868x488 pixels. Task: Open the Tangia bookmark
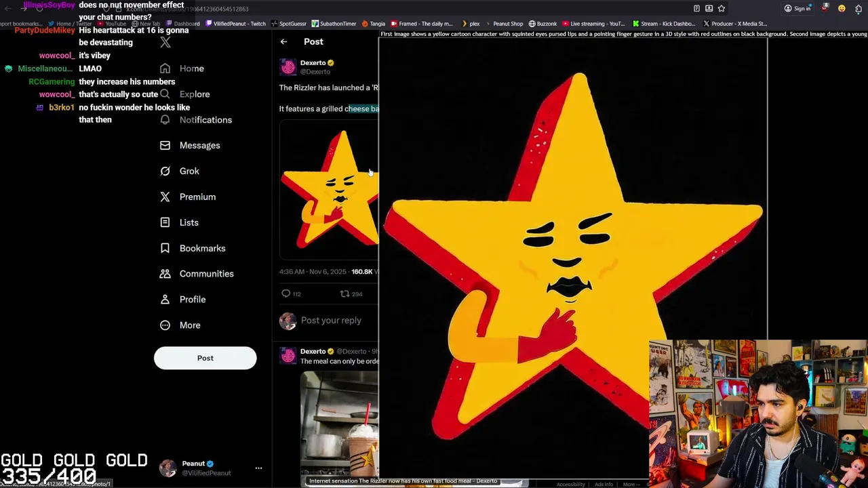tap(374, 24)
